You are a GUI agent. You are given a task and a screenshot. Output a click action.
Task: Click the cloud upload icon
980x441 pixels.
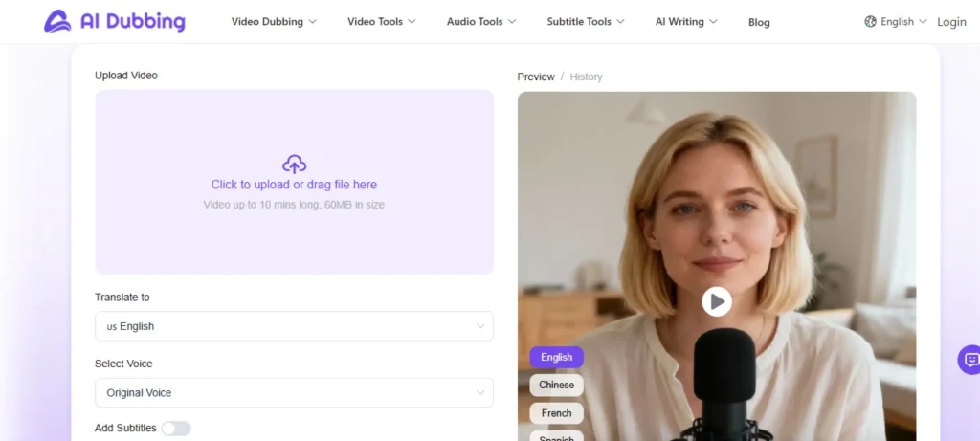point(294,165)
